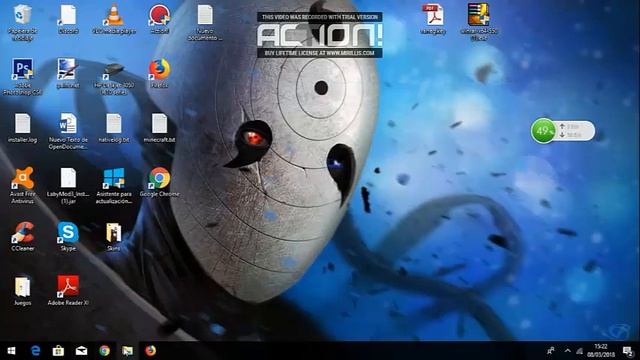This screenshot has height=360, width=640.
Task: Select Nuevo Texto de OpenDocument file
Action: [x=68, y=124]
